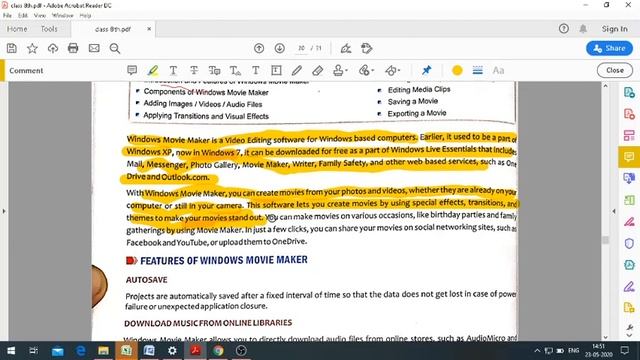Open notifications bell icon

pos(583,29)
